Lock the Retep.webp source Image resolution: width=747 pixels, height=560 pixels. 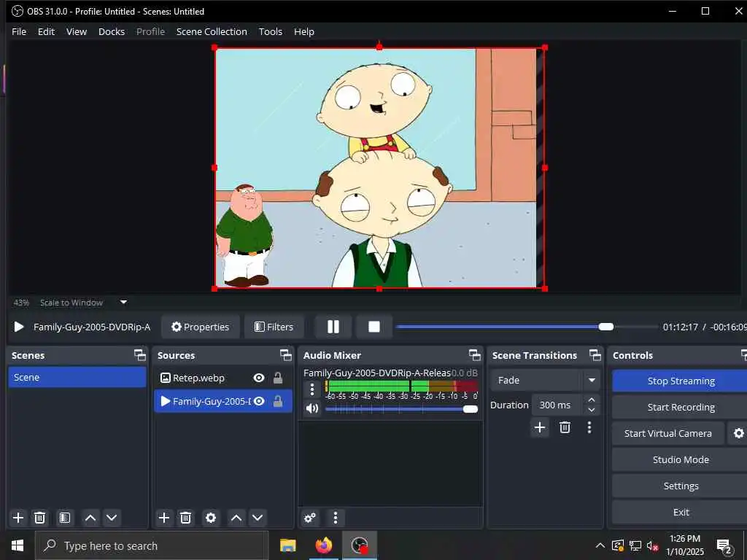click(278, 378)
